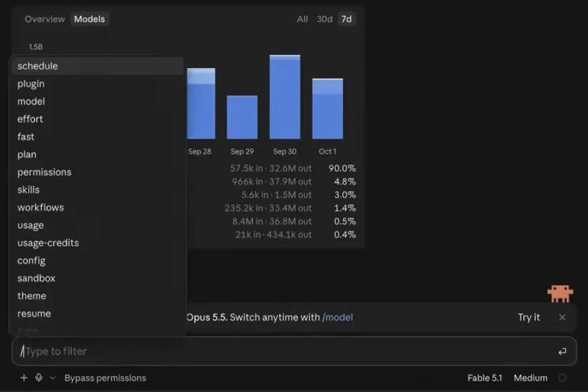Click the circle status indicator near Medium
588x392 pixels.
coord(562,377)
